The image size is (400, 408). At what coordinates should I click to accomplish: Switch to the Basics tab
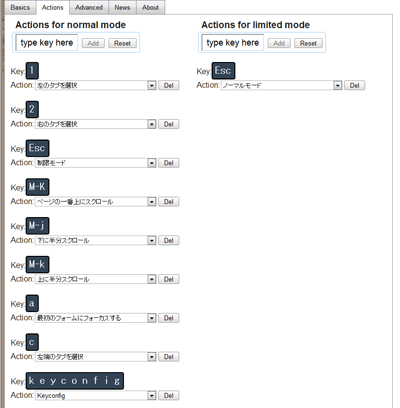pyautogui.click(x=20, y=7)
